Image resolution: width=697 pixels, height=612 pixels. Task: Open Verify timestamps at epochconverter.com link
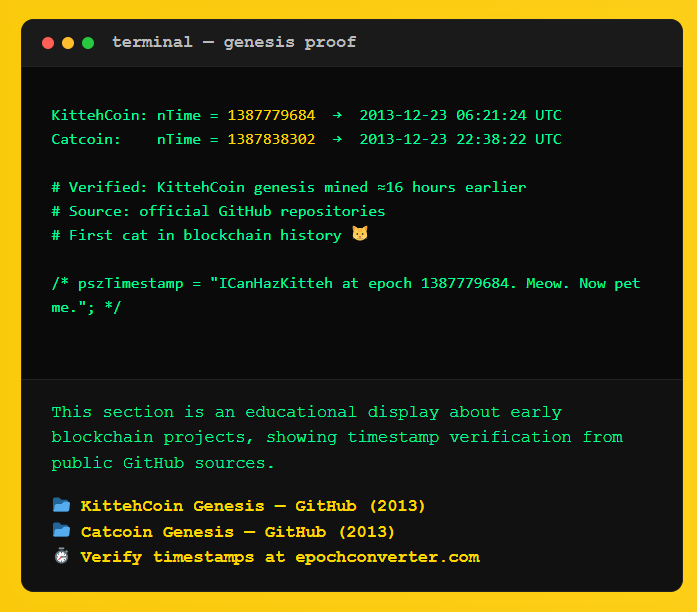tap(280, 557)
